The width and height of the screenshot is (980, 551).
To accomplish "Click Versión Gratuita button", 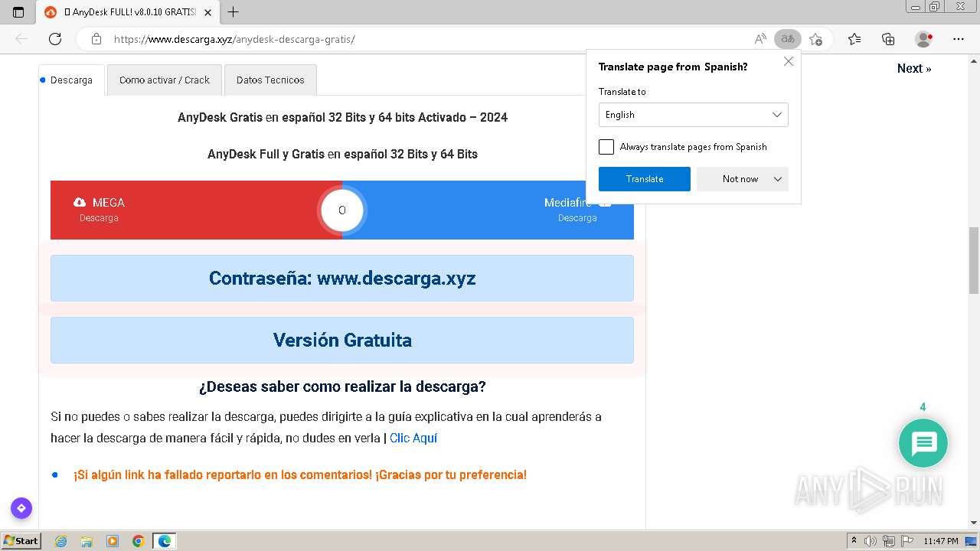I will click(342, 340).
